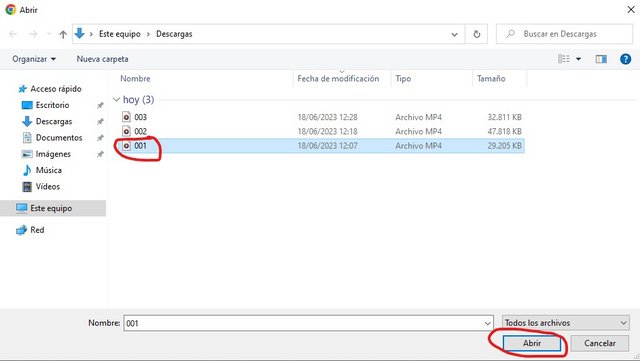Go forward with the right arrow
The width and height of the screenshot is (640, 361).
pyautogui.click(x=33, y=34)
